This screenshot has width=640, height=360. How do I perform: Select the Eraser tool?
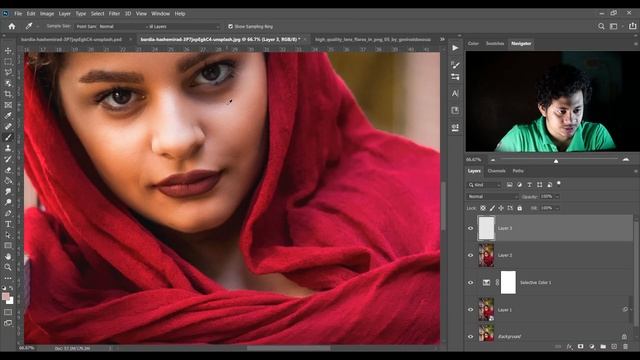click(x=8, y=170)
